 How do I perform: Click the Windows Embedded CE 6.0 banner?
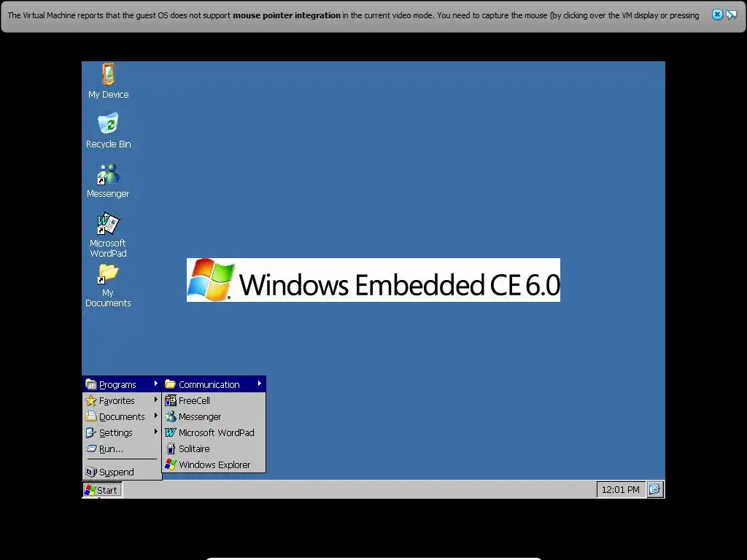point(373,280)
